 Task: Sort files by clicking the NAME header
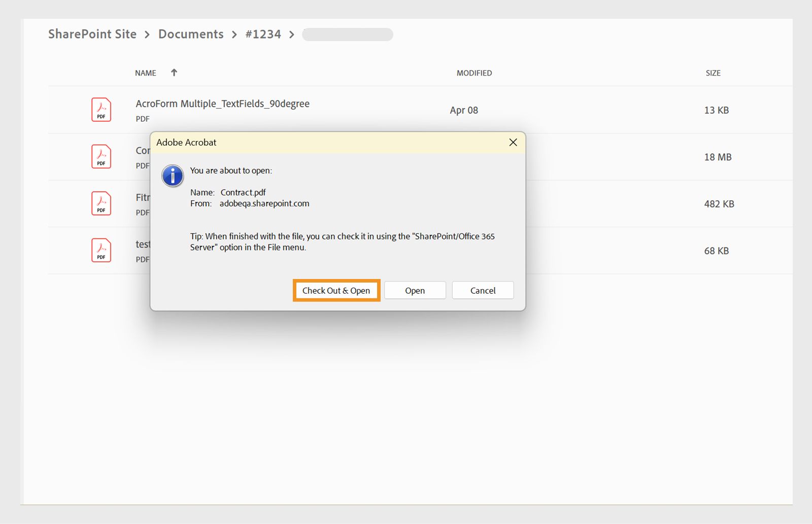145,73
